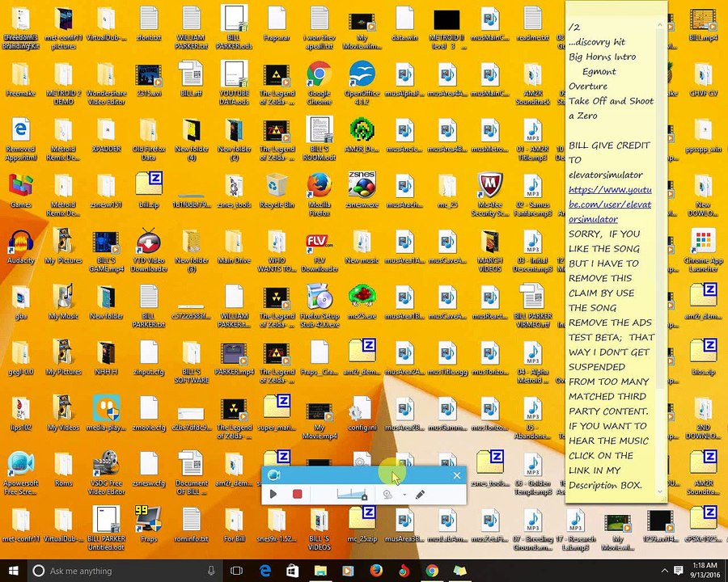728x582 pixels.
Task: Open the pencil annotation tool in recorder
Action: [x=420, y=494]
